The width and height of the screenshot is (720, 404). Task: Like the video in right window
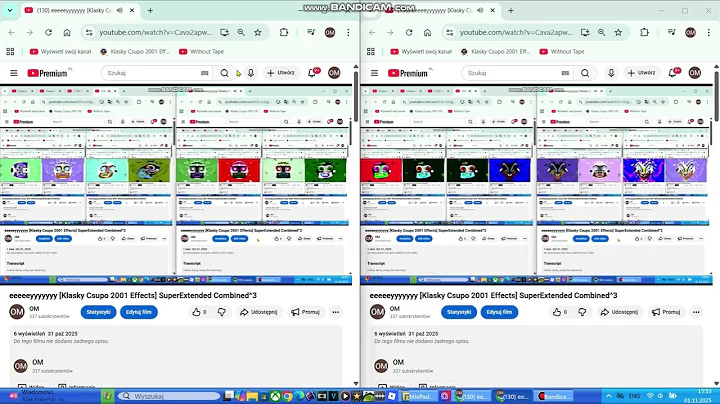[560, 312]
